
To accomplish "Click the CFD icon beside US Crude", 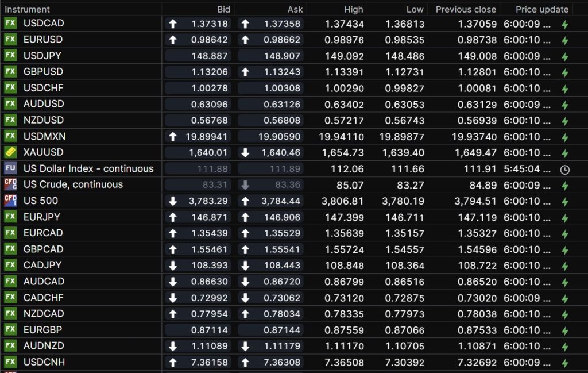I will (x=10, y=184).
